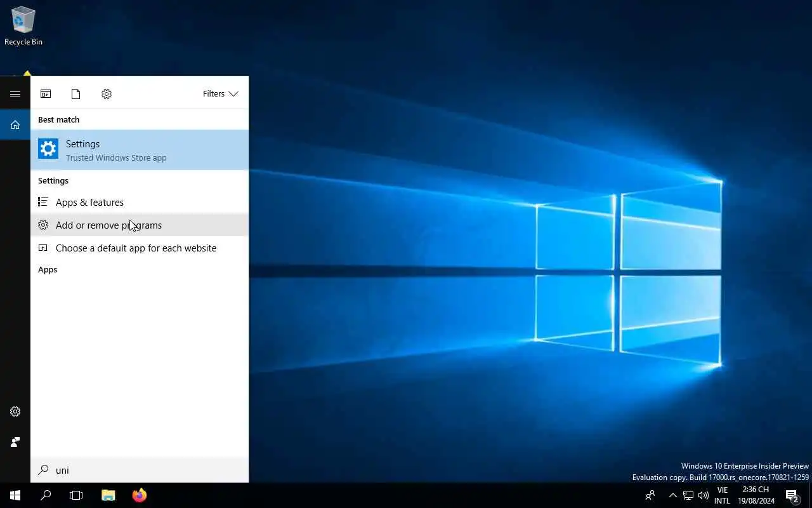The image size is (812, 508).
Task: Open Settings gear in search sidebar bottom
Action: [15, 411]
